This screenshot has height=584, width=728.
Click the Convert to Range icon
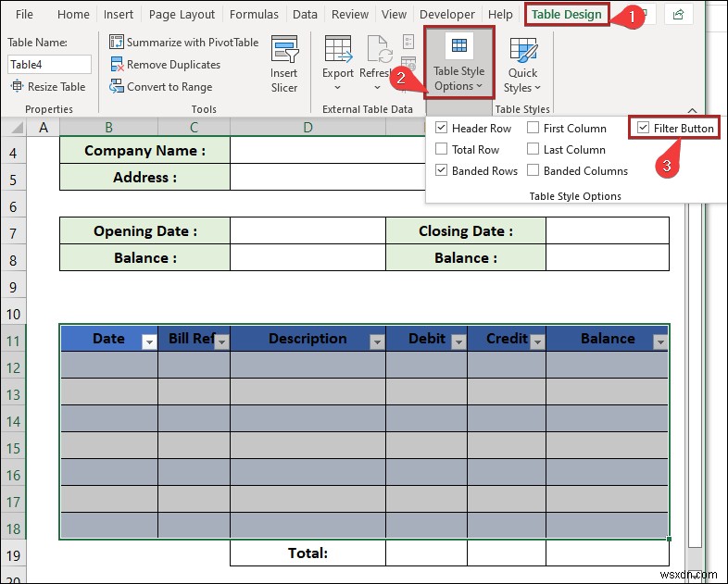(116, 86)
